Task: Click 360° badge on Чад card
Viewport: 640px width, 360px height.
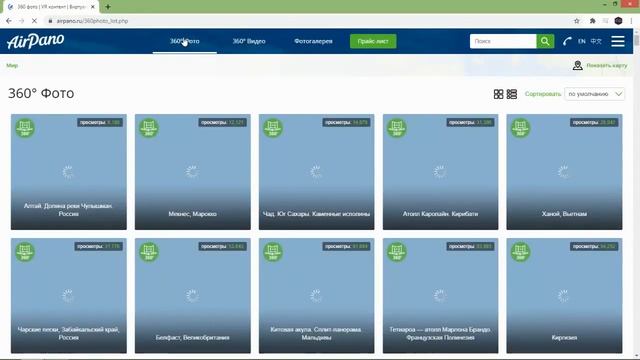Action: coord(273,128)
